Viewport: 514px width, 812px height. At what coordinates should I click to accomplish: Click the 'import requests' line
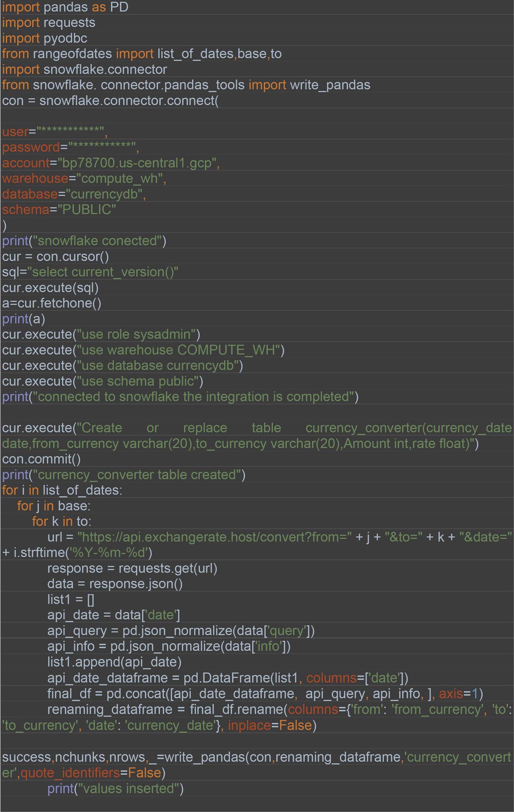pos(48,23)
